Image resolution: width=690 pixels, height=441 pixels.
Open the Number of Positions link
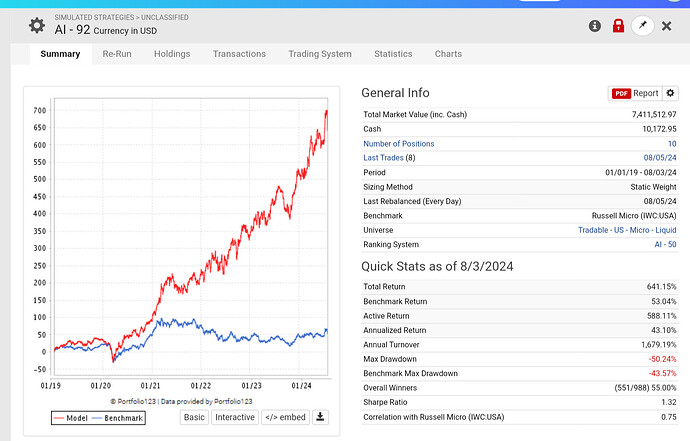coord(399,143)
